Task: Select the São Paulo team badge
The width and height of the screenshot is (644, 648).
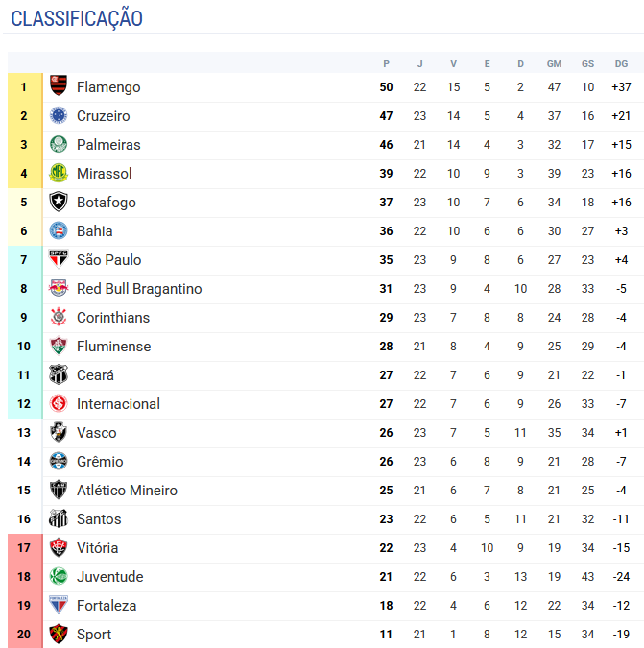Action: [60, 260]
